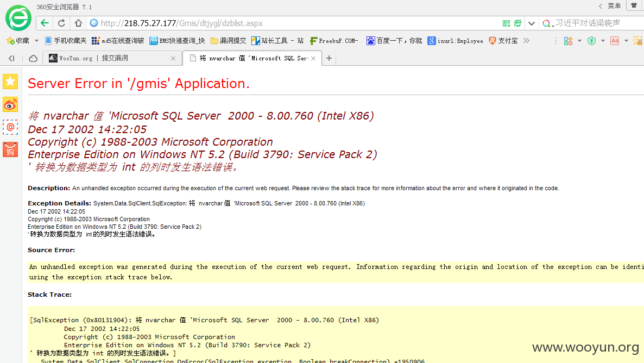This screenshot has height=363, width=644.
Task: Open md5在线查询破 bookmark
Action: click(118, 41)
